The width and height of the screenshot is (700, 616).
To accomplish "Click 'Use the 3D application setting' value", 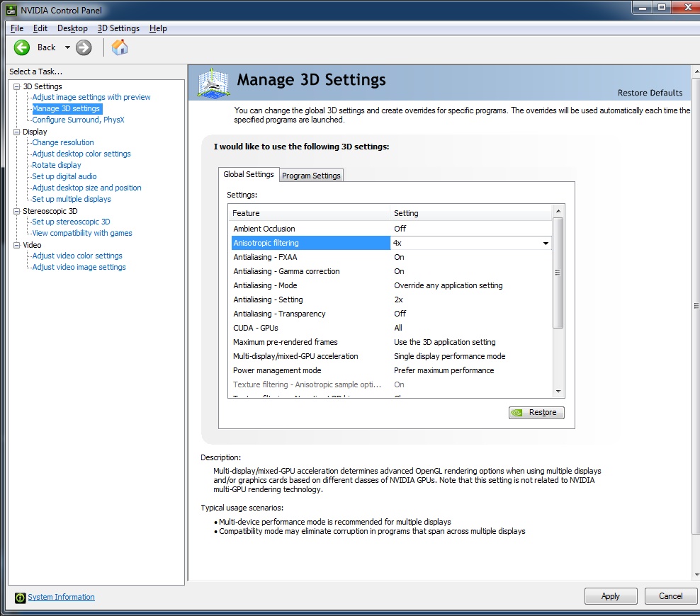I will [445, 342].
